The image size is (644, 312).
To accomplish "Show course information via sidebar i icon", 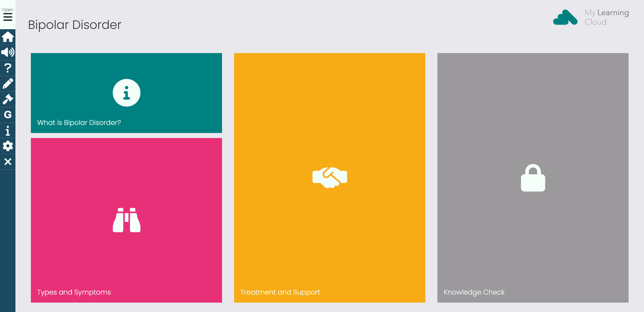I will pos(8,130).
